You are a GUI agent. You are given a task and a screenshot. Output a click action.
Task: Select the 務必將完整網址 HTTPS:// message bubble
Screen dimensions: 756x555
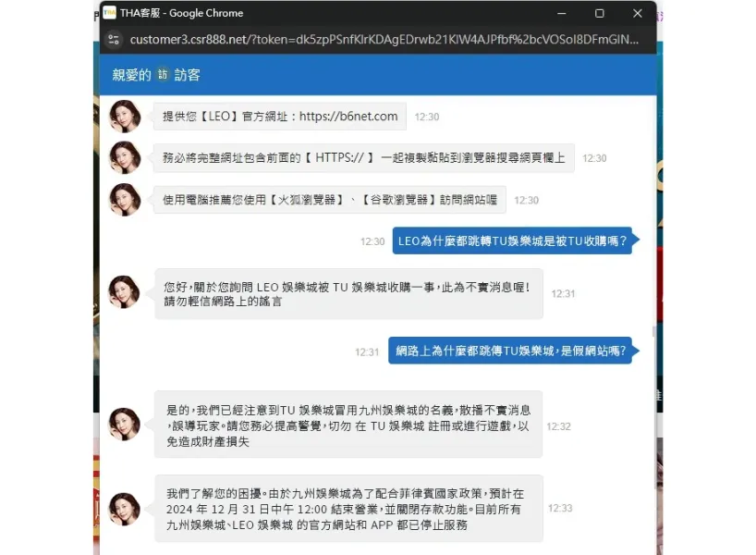(364, 158)
